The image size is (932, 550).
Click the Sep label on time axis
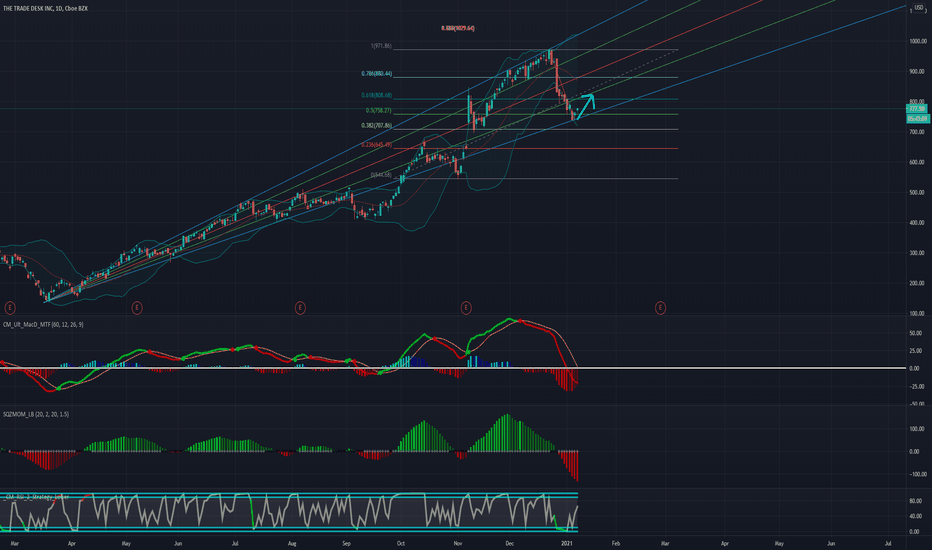pos(347,543)
